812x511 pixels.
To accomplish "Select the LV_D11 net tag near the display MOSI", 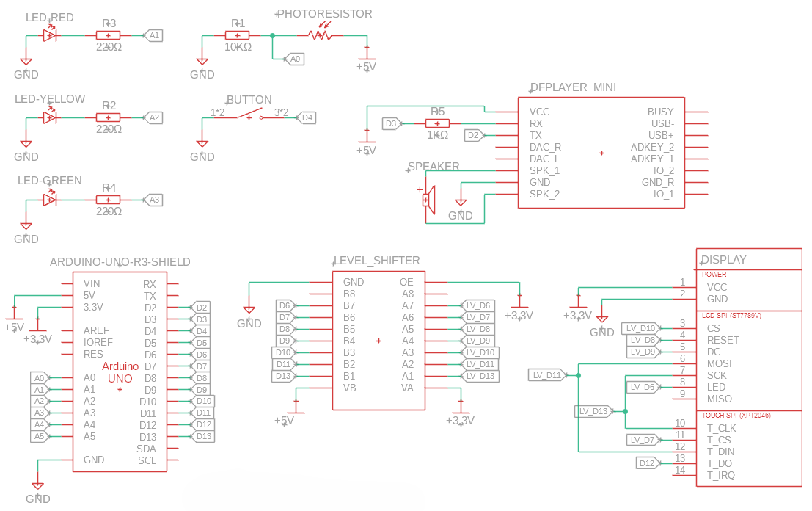I will click(x=547, y=375).
